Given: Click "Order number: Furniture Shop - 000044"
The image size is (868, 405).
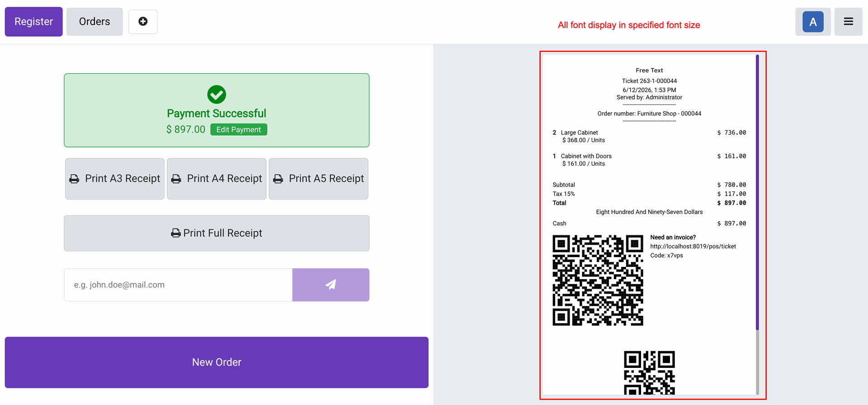Looking at the screenshot, I should click(x=649, y=114).
